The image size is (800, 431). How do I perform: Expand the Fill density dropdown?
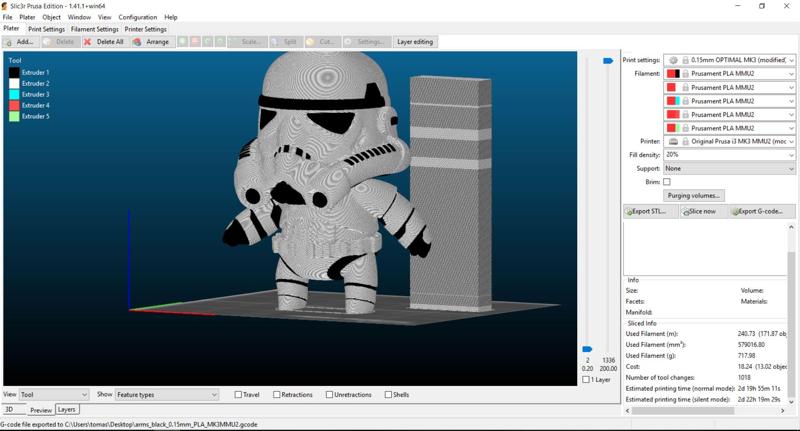[x=790, y=155]
